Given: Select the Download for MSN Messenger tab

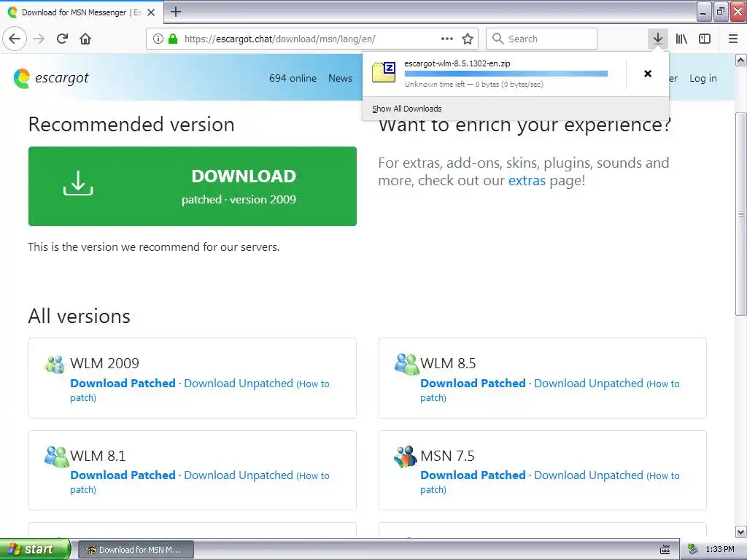Looking at the screenshot, I should [x=82, y=12].
